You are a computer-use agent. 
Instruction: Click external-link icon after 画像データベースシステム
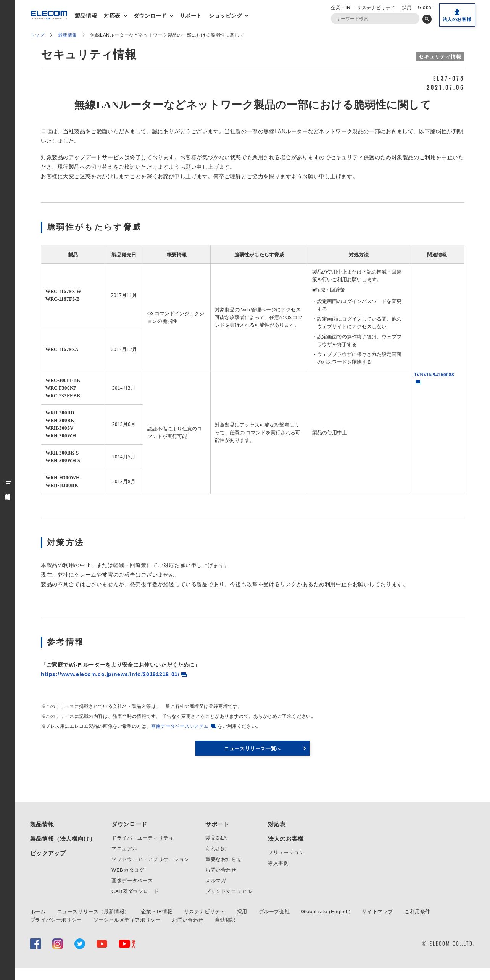point(213,726)
